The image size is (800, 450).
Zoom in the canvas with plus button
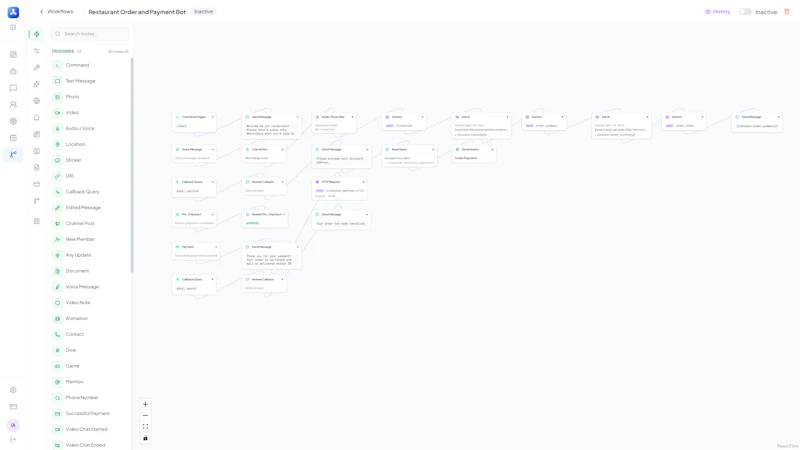tap(145, 404)
